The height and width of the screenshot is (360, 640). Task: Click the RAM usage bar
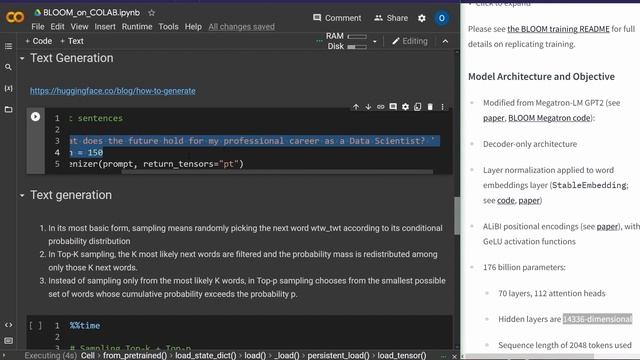357,36
